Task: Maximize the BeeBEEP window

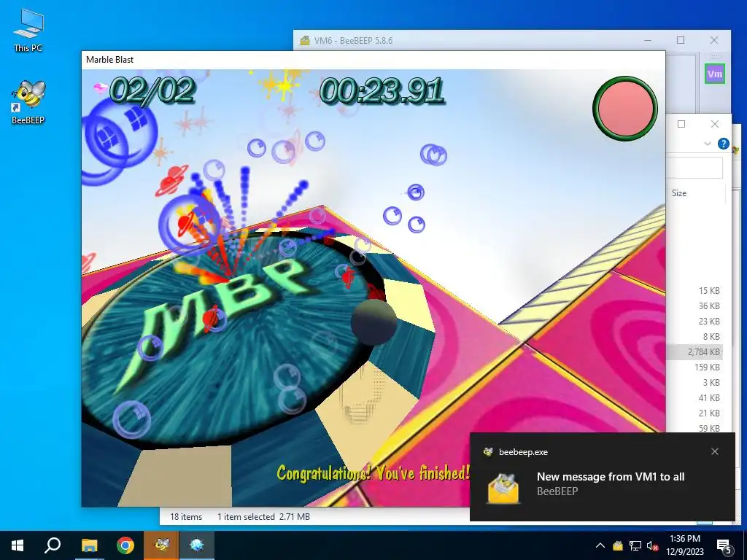Action: coord(681,41)
